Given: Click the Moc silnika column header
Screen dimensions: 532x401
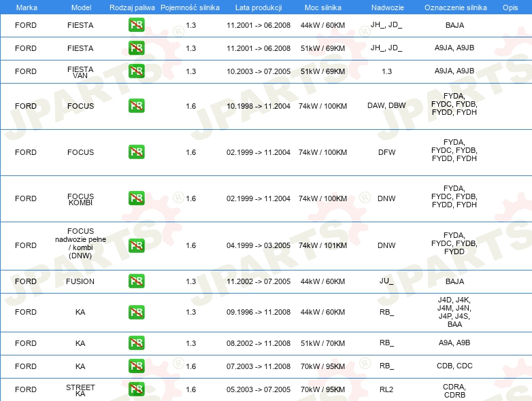Looking at the screenshot, I should [x=323, y=7].
